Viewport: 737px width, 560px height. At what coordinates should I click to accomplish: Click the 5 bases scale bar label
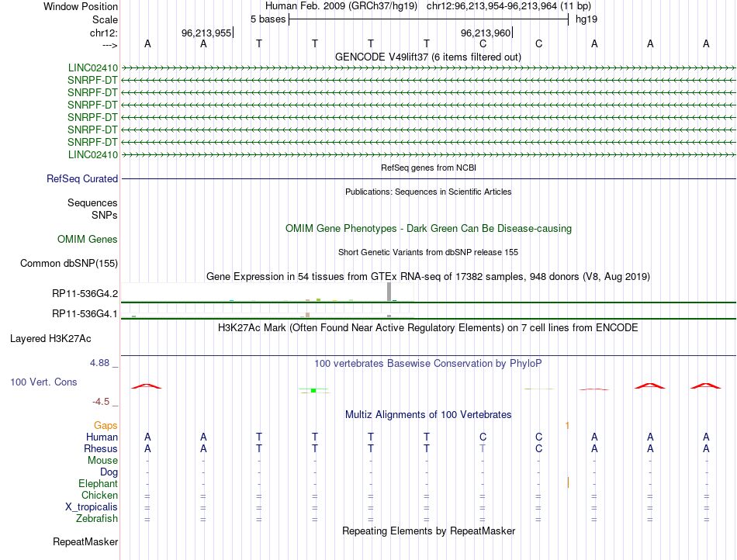point(268,19)
